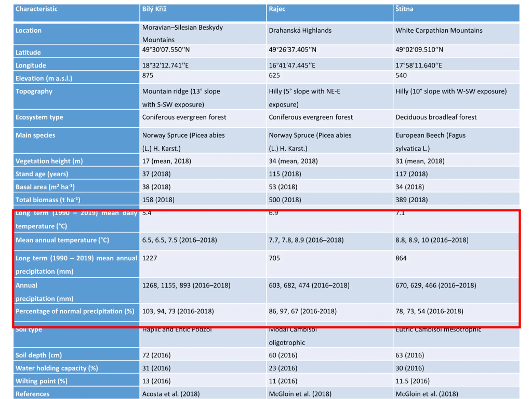The height and width of the screenshot is (399, 532).
Task: Click 'Hilly (5° slope with NE-E exposure)' cell
Action: point(330,96)
